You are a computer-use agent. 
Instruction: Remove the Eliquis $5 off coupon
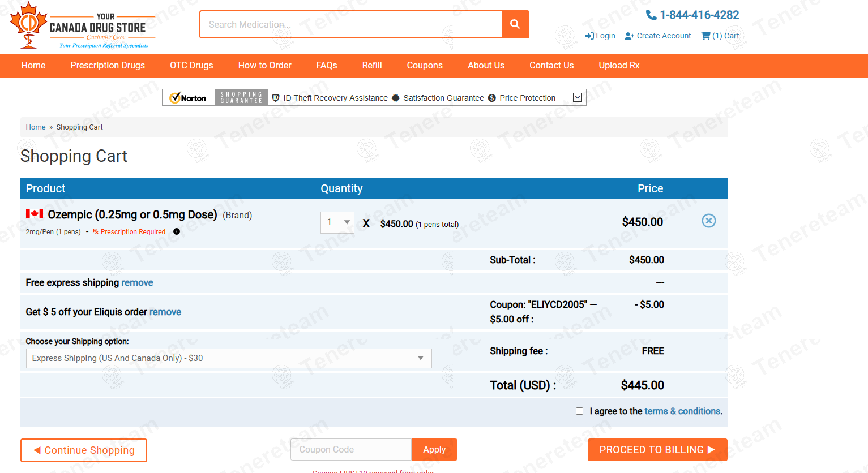165,312
